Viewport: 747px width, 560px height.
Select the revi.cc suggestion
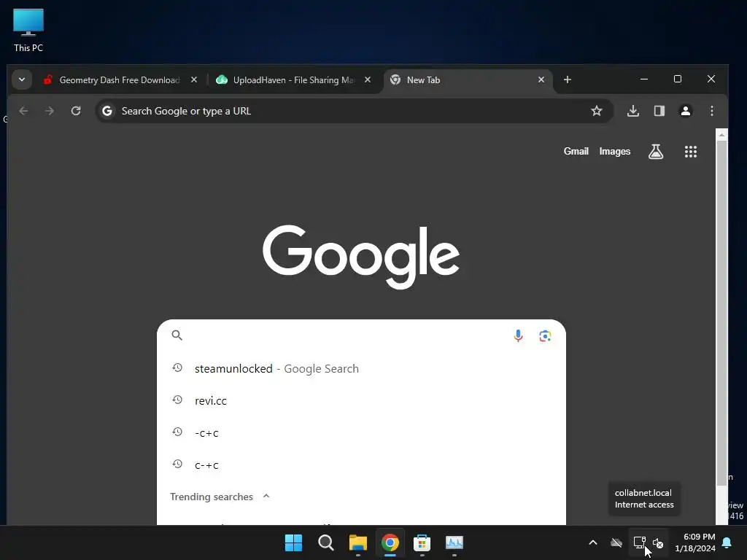pos(361,400)
